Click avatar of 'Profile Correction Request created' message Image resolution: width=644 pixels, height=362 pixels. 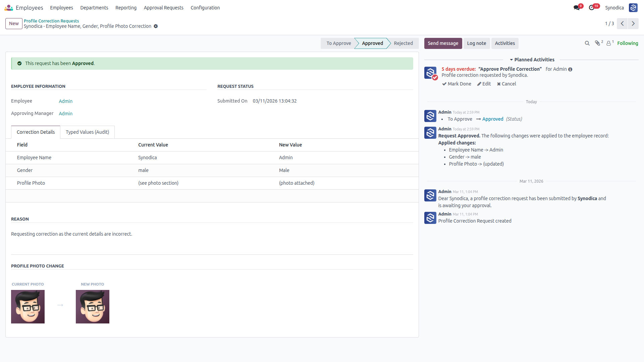point(430,218)
